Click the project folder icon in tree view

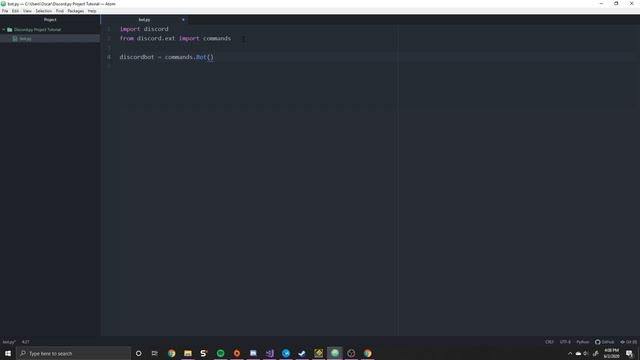click(x=10, y=30)
